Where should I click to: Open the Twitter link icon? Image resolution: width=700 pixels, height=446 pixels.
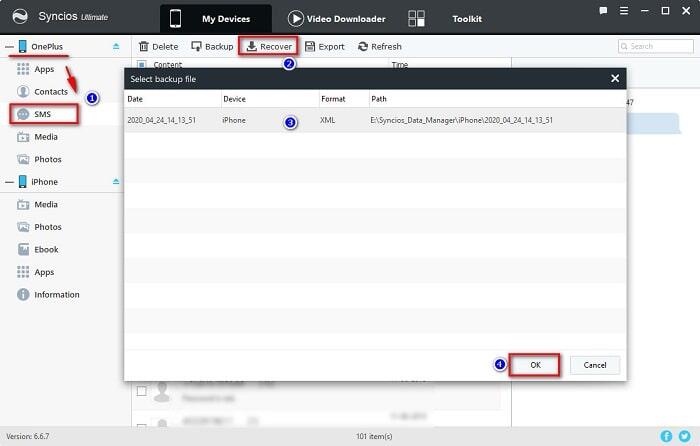(x=684, y=436)
